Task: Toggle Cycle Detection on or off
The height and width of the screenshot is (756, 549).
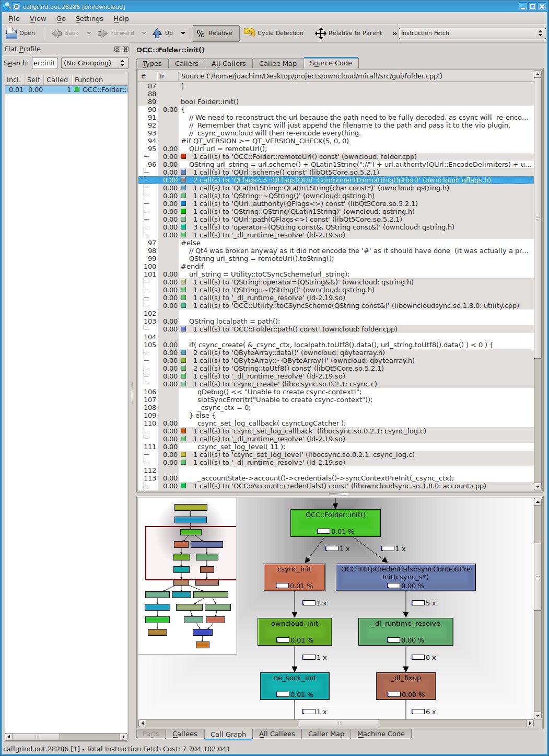Action: tap(274, 33)
